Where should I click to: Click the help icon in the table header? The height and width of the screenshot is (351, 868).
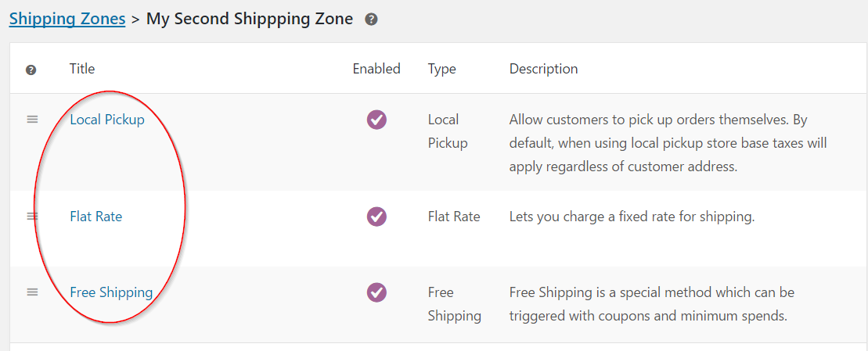pos(31,70)
